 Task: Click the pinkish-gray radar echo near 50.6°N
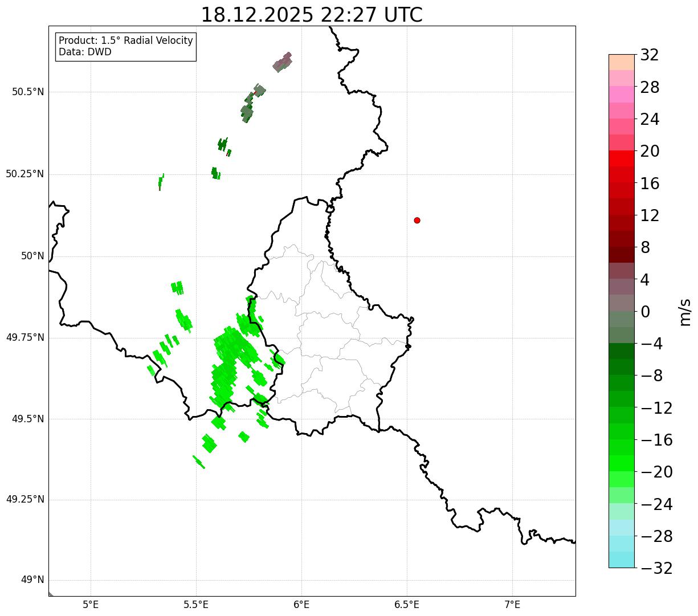[283, 62]
